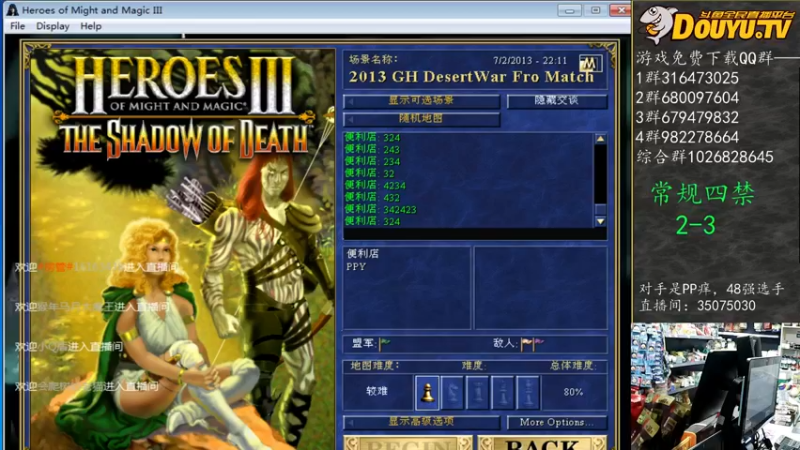Click the 较难 map difficulty value

coord(377,391)
